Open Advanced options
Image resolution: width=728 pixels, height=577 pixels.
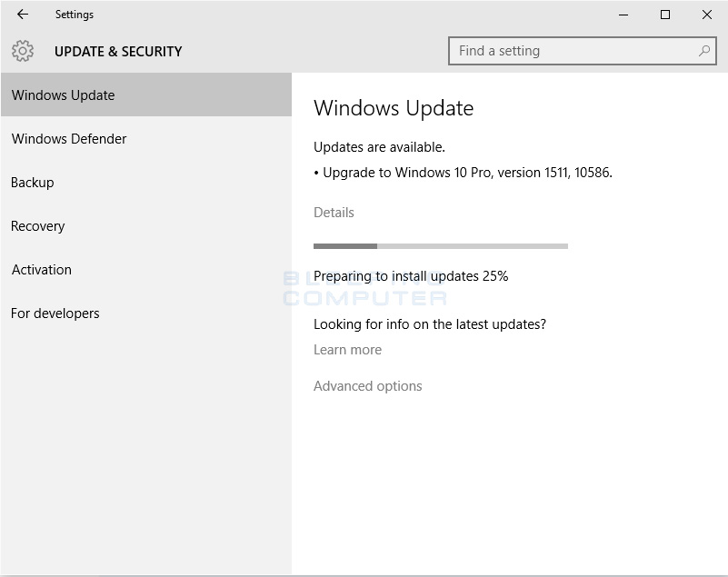[367, 385]
